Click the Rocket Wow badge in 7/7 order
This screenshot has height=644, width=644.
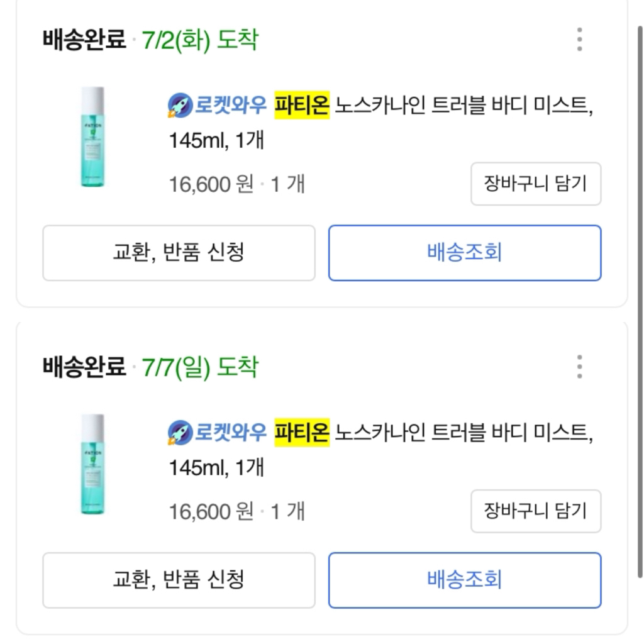217,433
